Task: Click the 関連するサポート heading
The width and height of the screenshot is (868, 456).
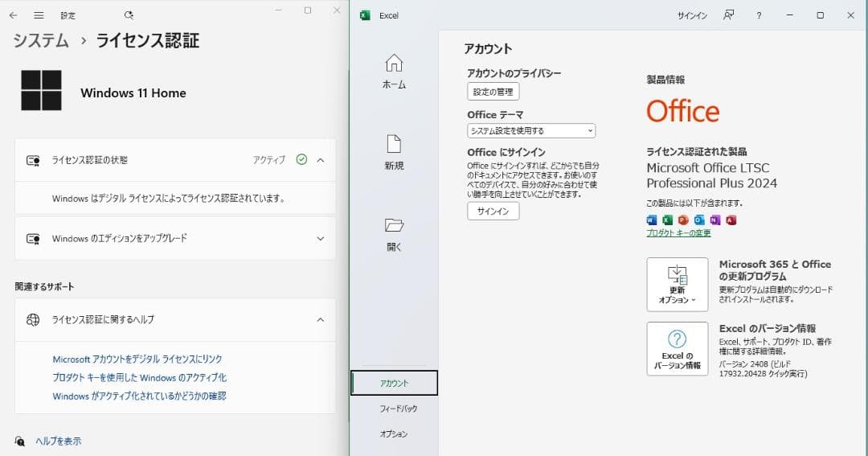Action: pyautogui.click(x=44, y=286)
